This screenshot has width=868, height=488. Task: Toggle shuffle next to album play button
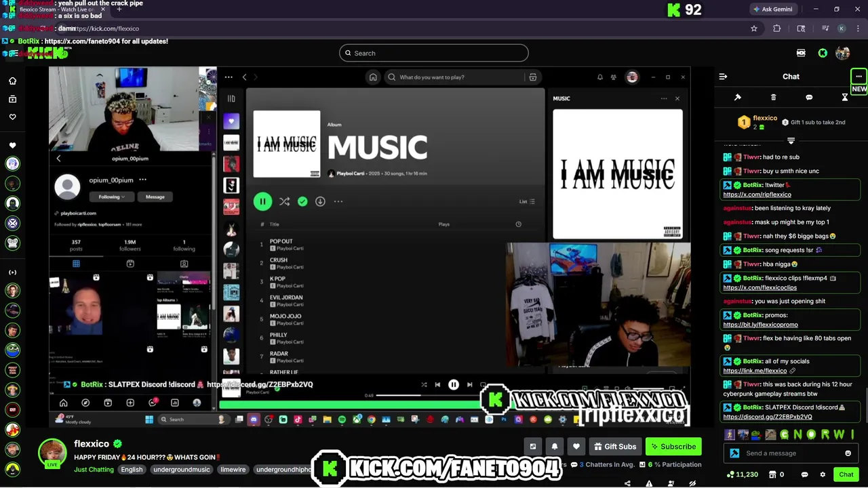coord(284,201)
